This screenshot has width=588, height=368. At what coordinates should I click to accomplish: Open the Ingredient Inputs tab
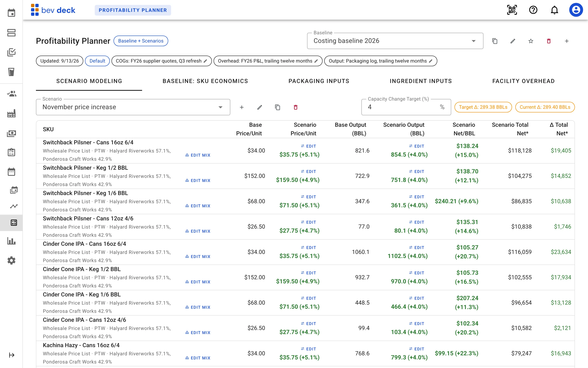click(421, 81)
